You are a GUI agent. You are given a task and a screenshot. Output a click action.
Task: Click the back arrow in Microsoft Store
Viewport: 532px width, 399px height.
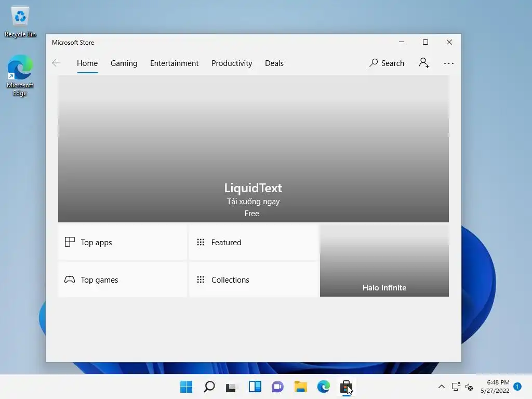(56, 63)
